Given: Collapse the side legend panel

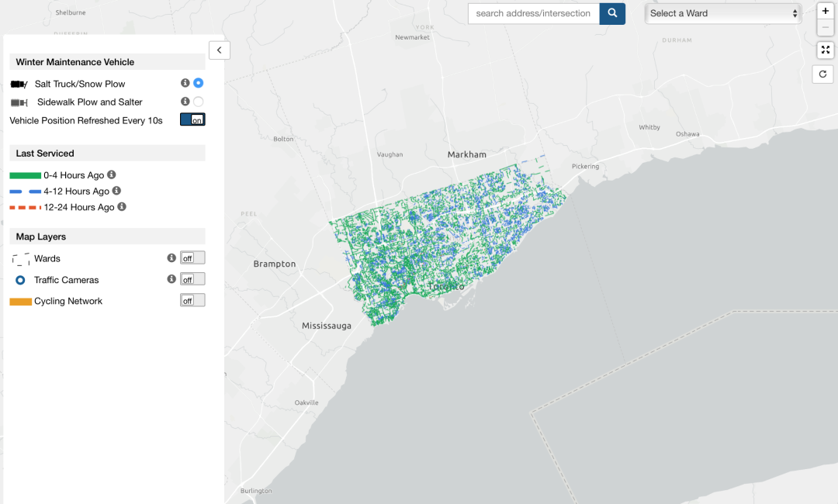Looking at the screenshot, I should coord(219,50).
